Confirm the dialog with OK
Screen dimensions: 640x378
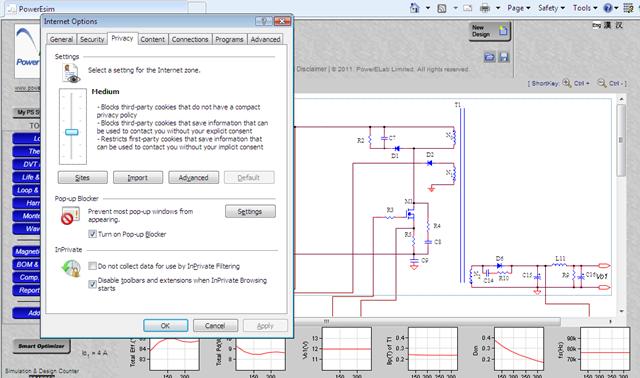pos(165,326)
